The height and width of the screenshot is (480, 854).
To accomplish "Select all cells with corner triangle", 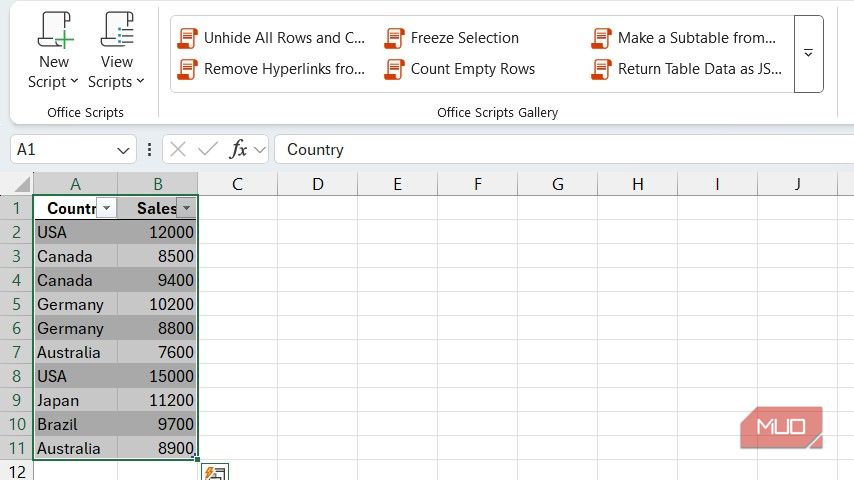I will (x=21, y=184).
